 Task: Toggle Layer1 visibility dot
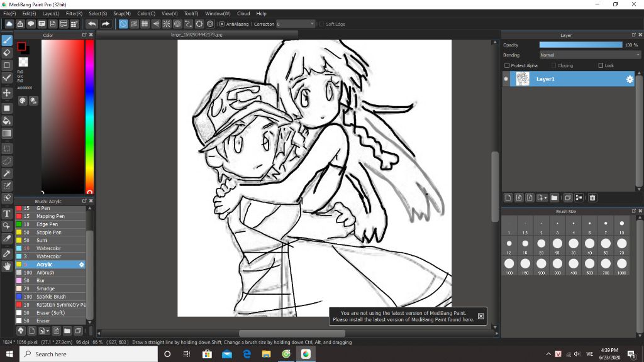point(506,79)
